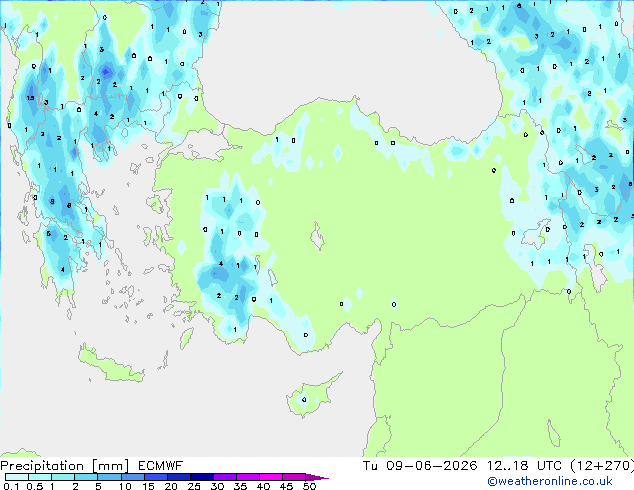
Task: Click the 0.5–1 mm legend color swatch
Action: [40, 477]
